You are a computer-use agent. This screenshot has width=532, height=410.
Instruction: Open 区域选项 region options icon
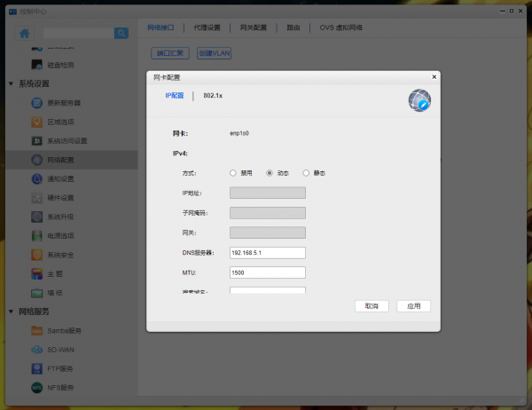(36, 122)
